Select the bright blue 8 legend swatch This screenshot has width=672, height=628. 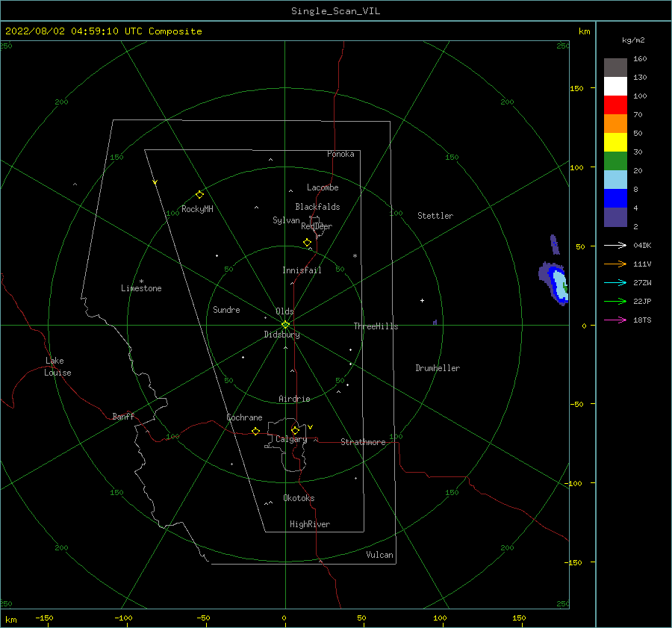coord(615,198)
